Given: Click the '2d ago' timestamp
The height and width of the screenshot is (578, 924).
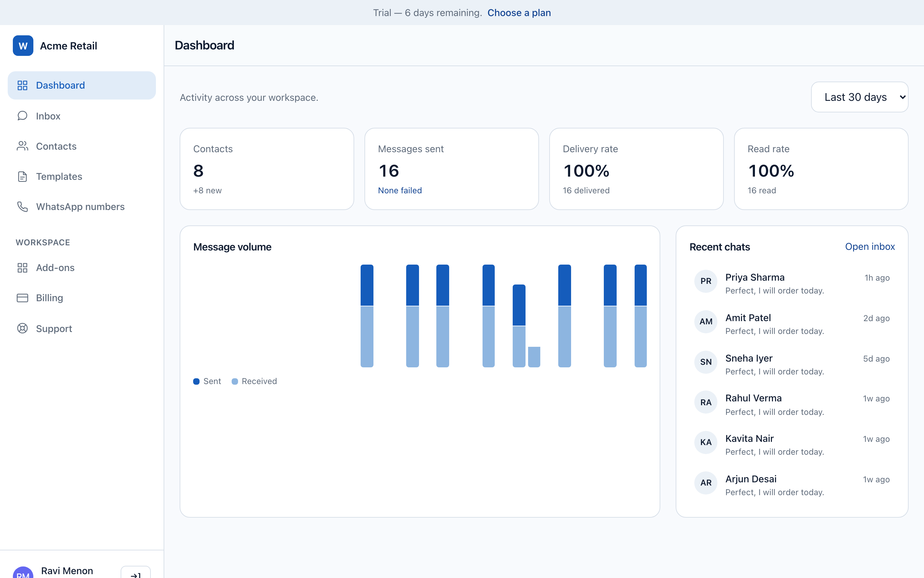Looking at the screenshot, I should tap(876, 318).
